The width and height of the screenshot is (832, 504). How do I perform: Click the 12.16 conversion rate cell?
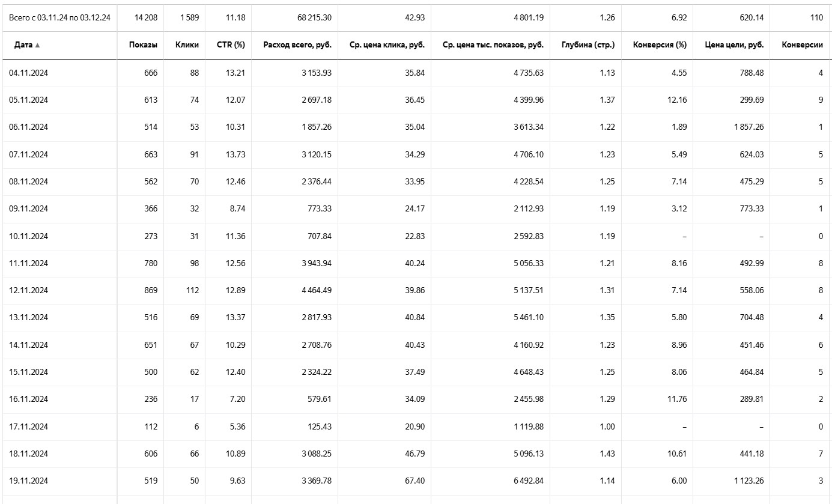click(676, 100)
